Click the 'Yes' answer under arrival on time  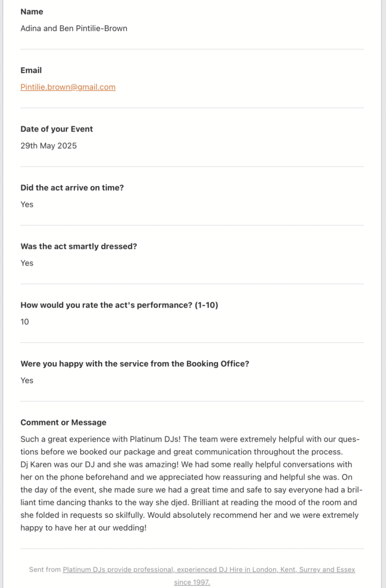27,204
